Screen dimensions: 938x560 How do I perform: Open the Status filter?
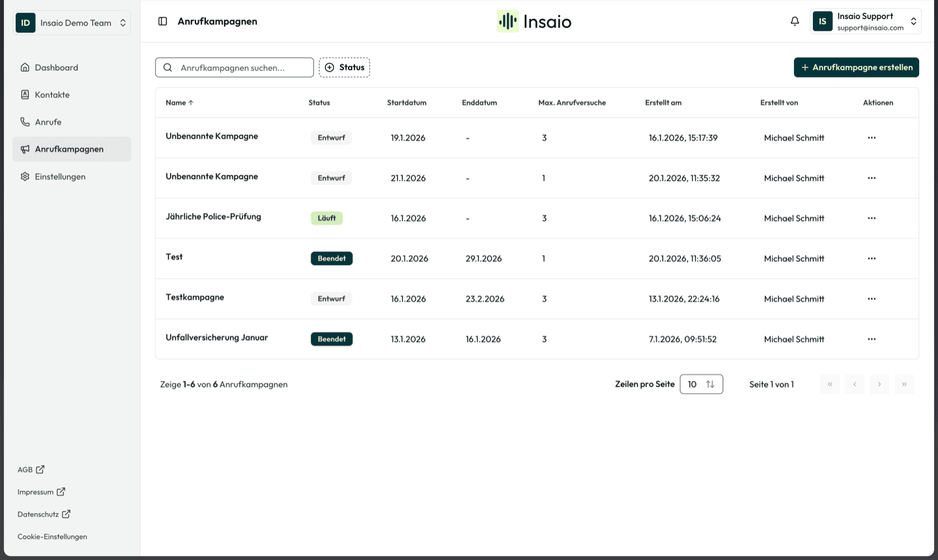pos(345,68)
